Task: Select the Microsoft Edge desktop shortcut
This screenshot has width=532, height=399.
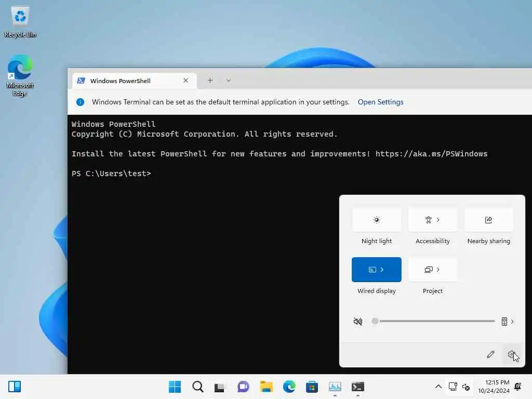Action: coord(20,75)
